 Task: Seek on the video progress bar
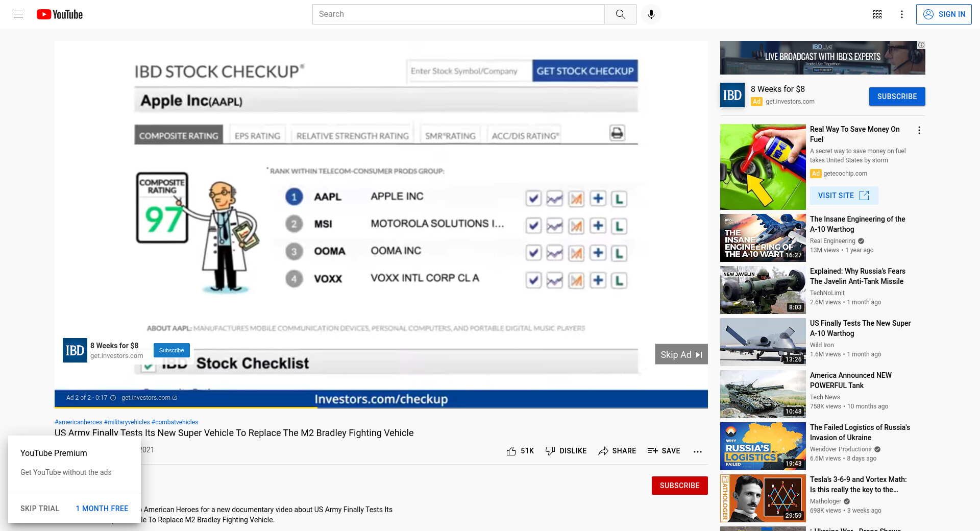click(381, 407)
